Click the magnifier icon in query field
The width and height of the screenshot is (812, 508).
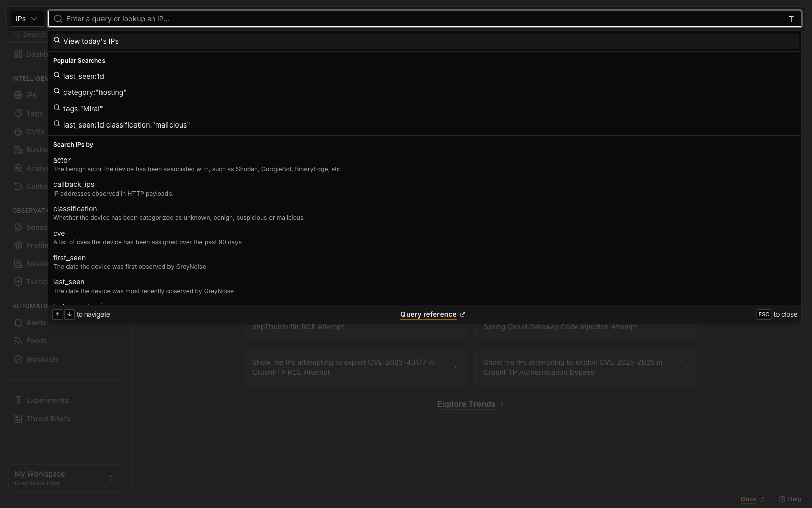click(x=58, y=19)
